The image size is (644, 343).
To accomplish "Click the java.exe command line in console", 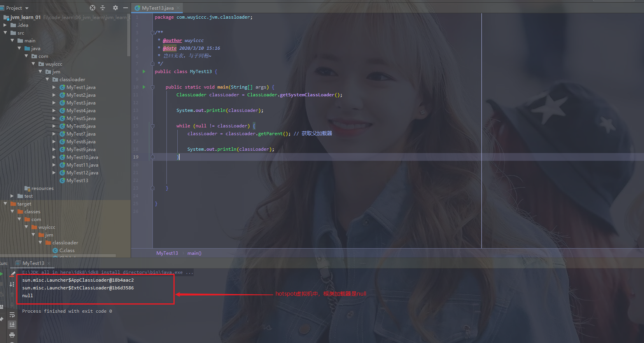I will (x=108, y=272).
